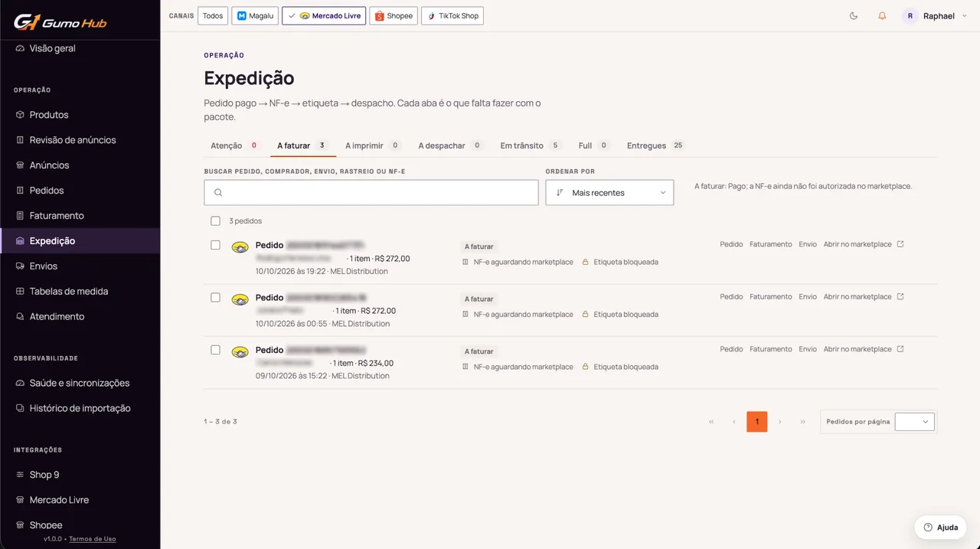Go to next page arrow
Screen dimensions: 980x549
coord(779,422)
